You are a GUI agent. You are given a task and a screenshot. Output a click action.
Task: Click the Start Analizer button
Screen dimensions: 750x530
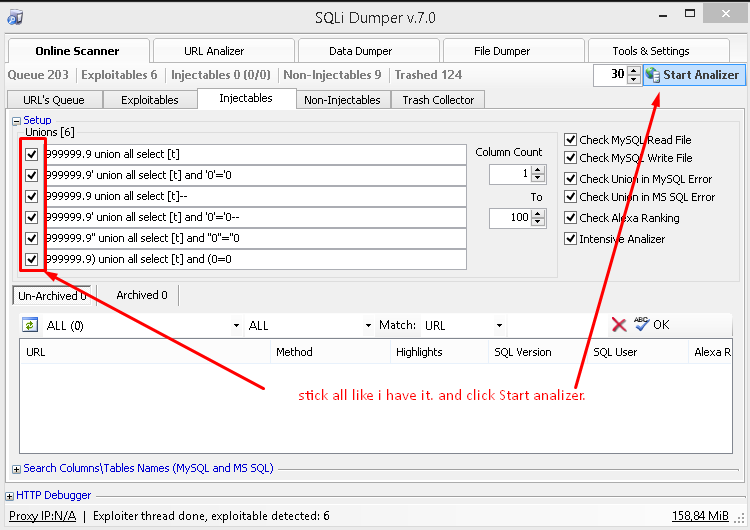pos(693,75)
